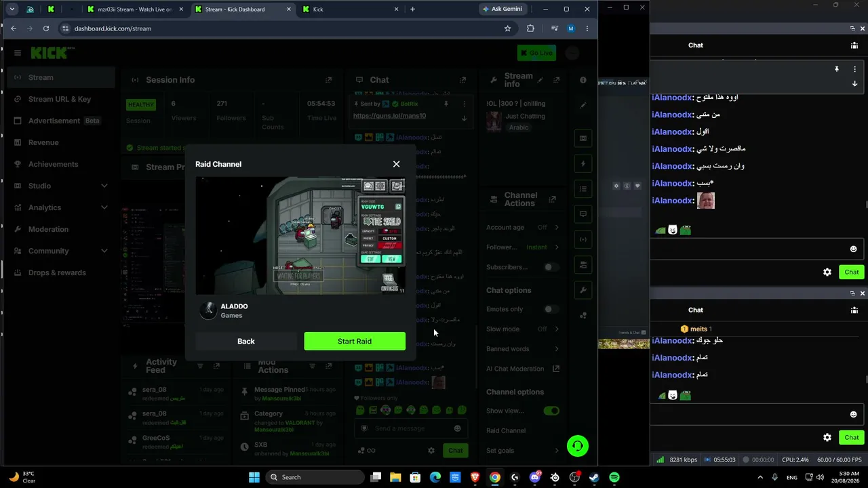868x488 pixels.
Task: Open the profile avatar menu
Action: coord(573,53)
